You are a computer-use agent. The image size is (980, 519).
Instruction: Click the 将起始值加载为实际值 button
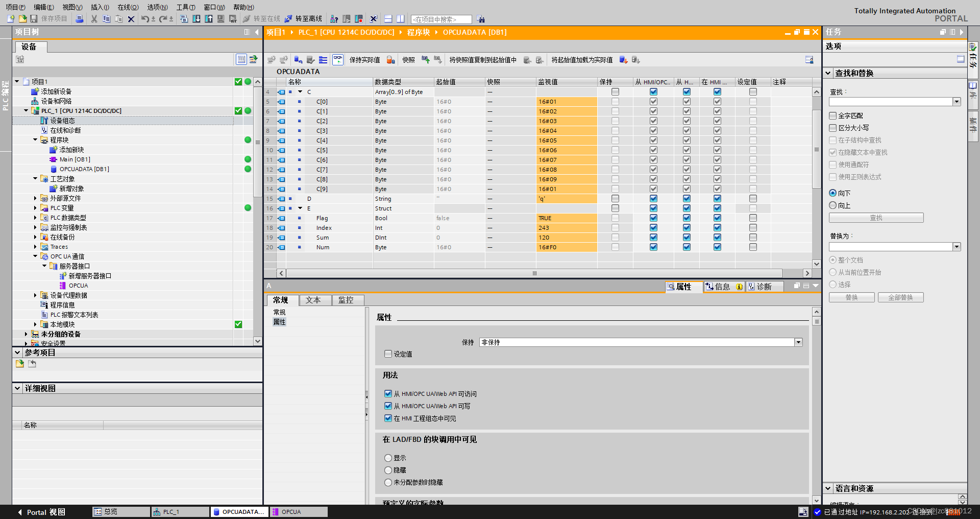[582, 60]
